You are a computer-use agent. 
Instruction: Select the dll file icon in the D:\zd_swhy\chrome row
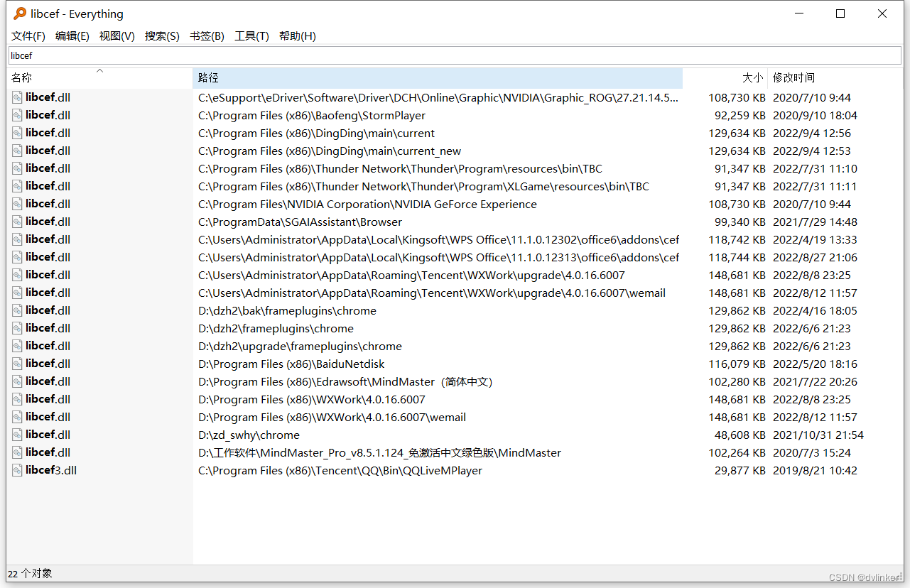17,435
